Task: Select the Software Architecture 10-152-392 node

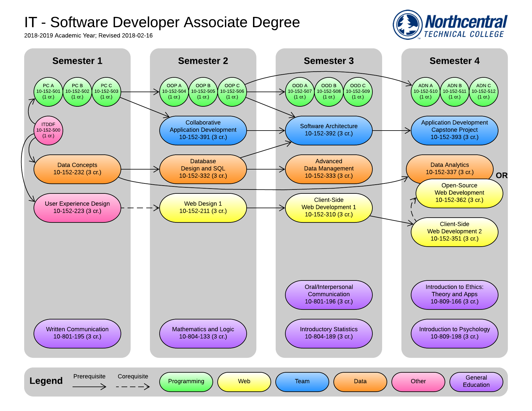Action: click(x=329, y=130)
